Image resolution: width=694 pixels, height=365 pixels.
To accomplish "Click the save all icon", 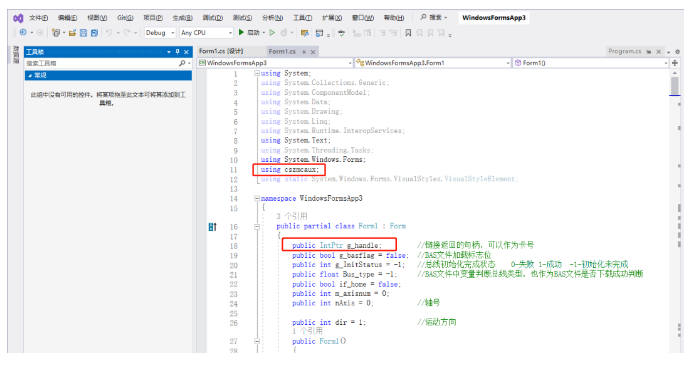I will coord(94,33).
